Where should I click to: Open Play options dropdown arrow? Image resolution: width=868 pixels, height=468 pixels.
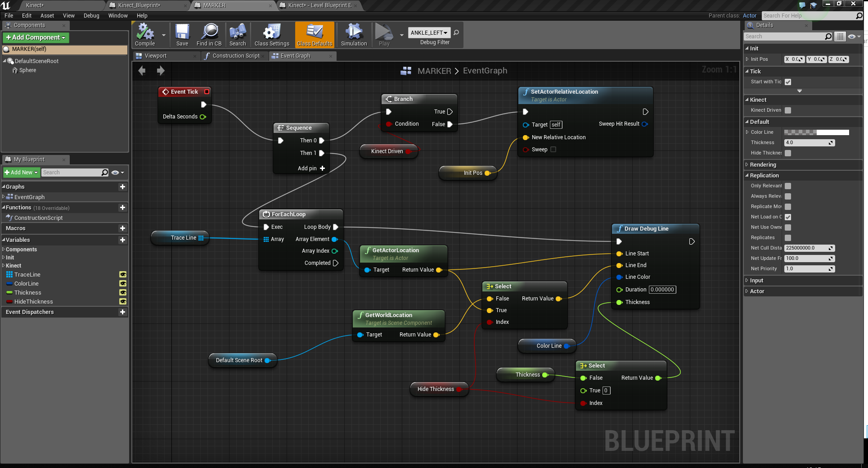[x=401, y=35]
